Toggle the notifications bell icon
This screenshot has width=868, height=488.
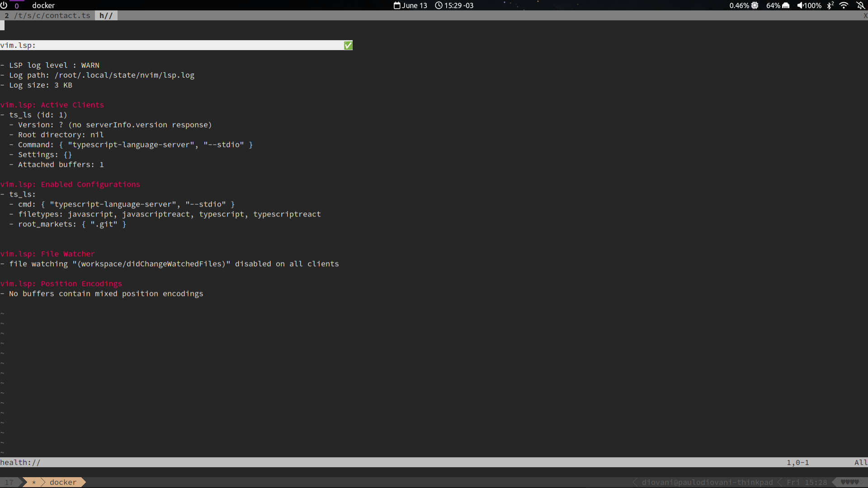pos(861,5)
